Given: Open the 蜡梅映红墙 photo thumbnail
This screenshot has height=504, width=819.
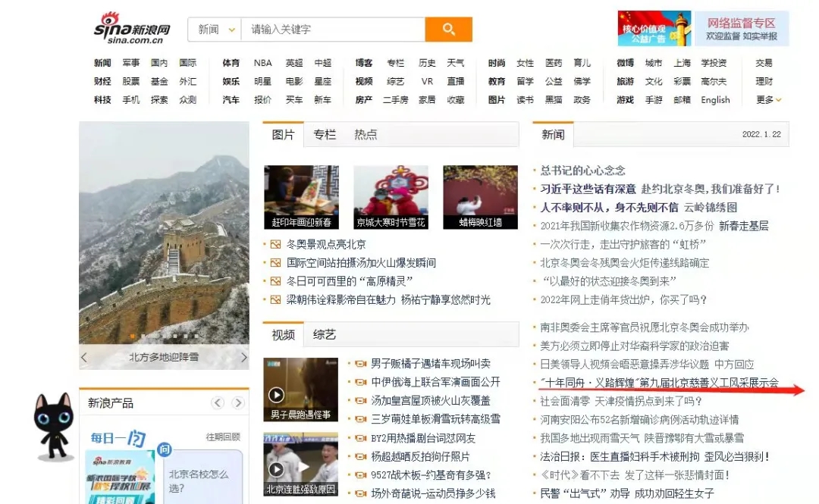Looking at the screenshot, I should [x=480, y=197].
